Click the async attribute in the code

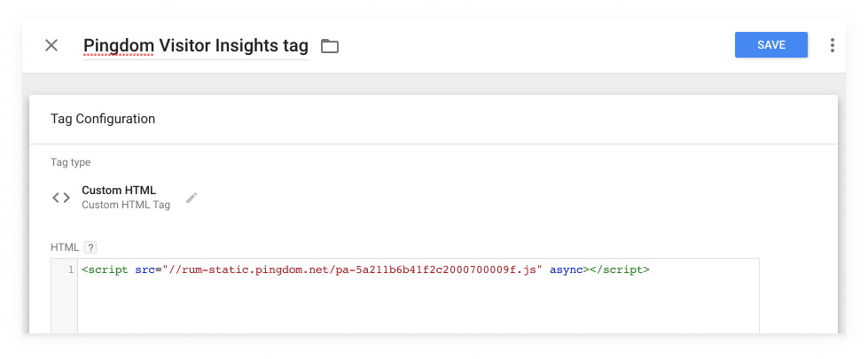567,270
